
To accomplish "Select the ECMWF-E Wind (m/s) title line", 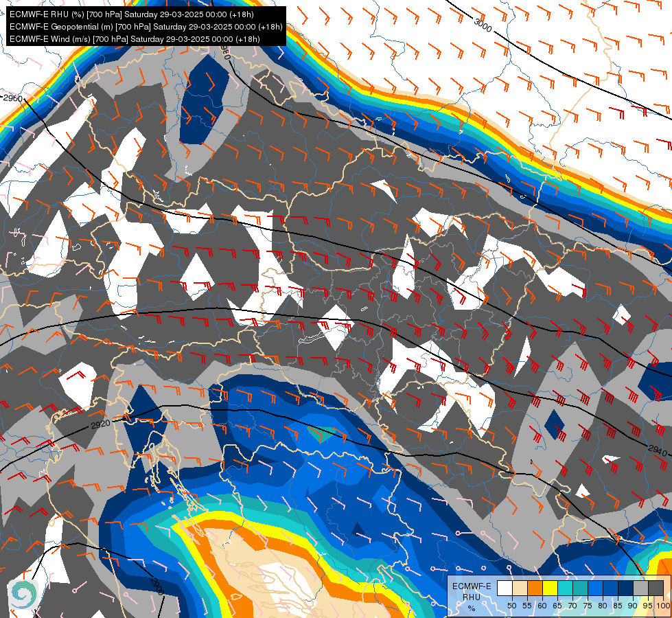I will pos(135,39).
